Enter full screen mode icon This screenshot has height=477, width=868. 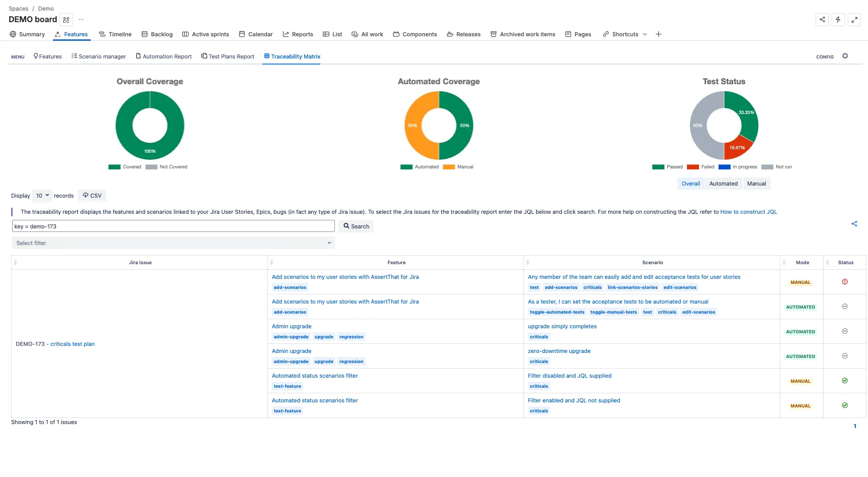point(854,20)
